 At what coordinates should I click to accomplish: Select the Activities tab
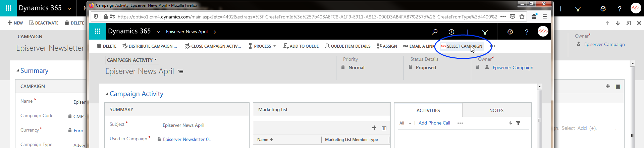(x=428, y=110)
